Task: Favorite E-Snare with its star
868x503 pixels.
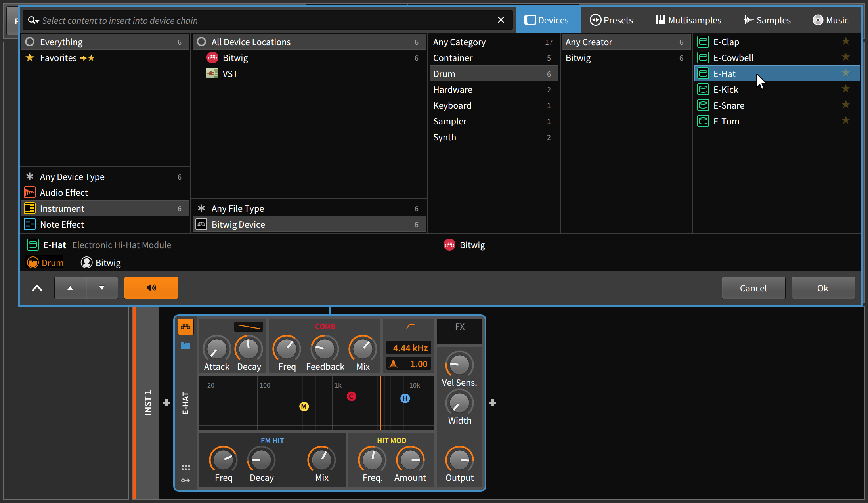Action: [x=846, y=105]
